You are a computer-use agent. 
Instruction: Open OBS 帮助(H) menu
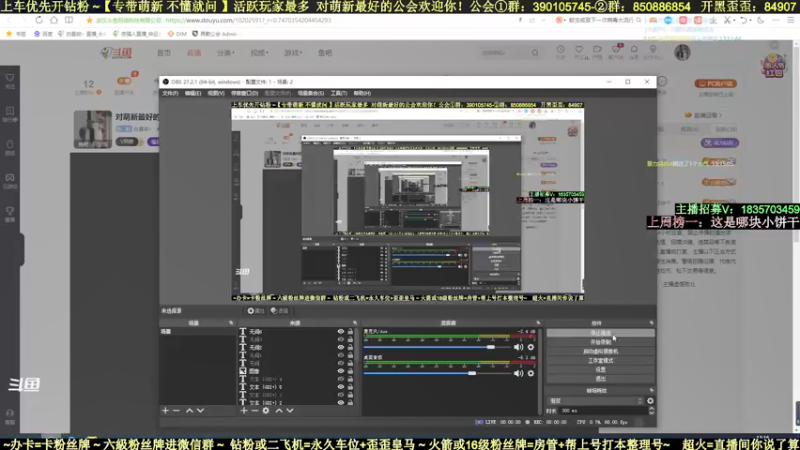362,93
